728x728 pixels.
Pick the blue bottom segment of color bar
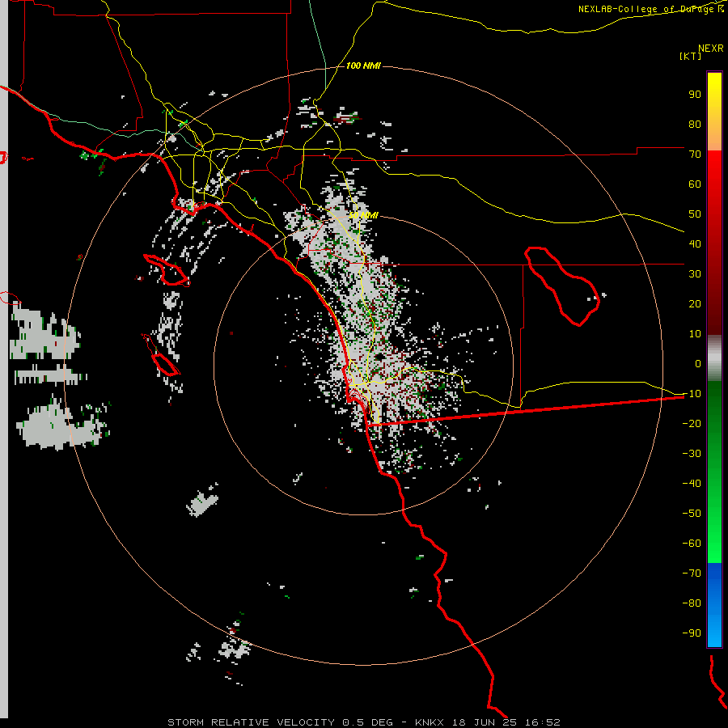(x=714, y=605)
